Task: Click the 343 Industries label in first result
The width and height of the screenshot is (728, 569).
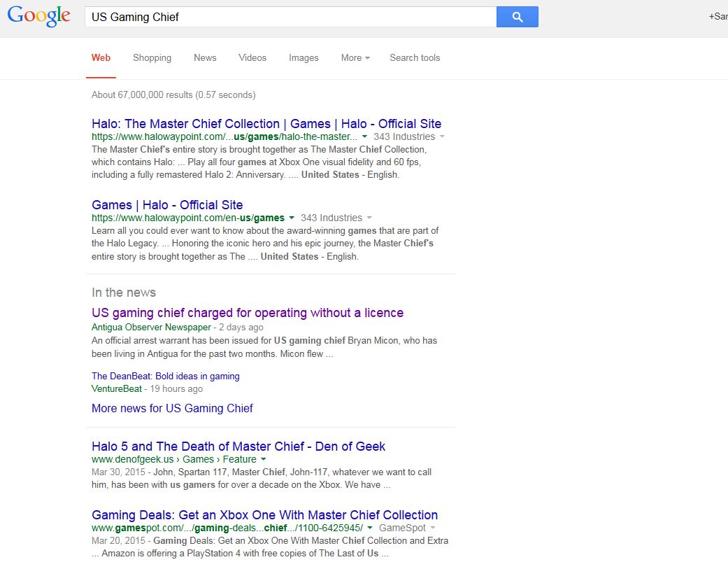Action: coord(404,136)
